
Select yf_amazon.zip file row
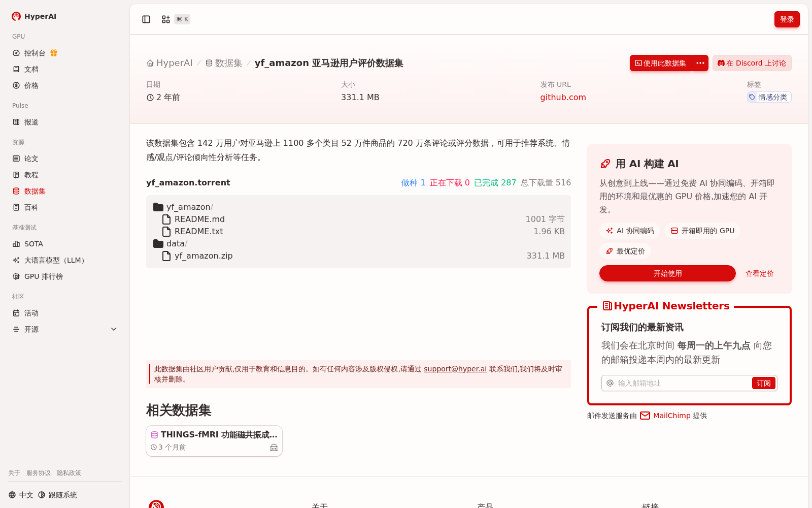[x=358, y=256]
